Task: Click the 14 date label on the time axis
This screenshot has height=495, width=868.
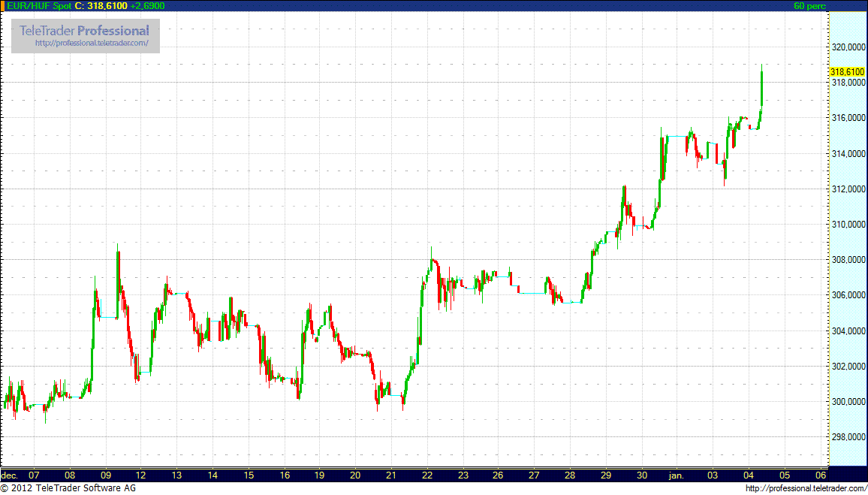Action: 213,475
